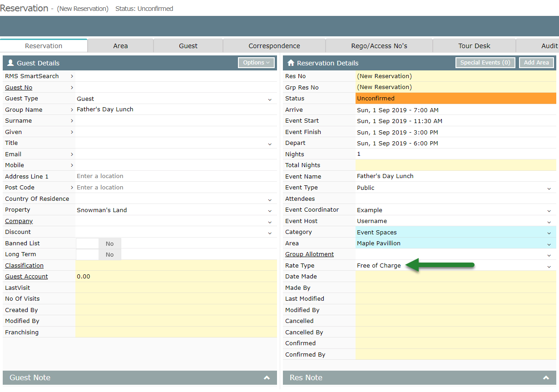
Task: Click the Event Start time value
Action: coord(400,121)
